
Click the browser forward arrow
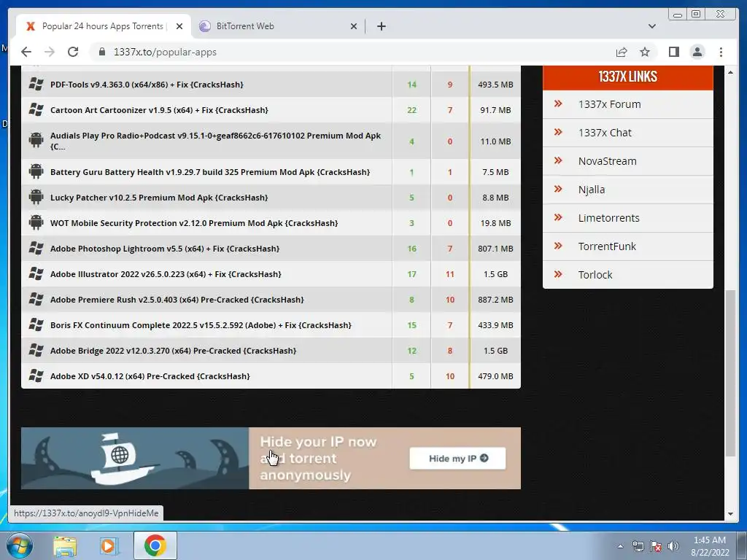(50, 52)
